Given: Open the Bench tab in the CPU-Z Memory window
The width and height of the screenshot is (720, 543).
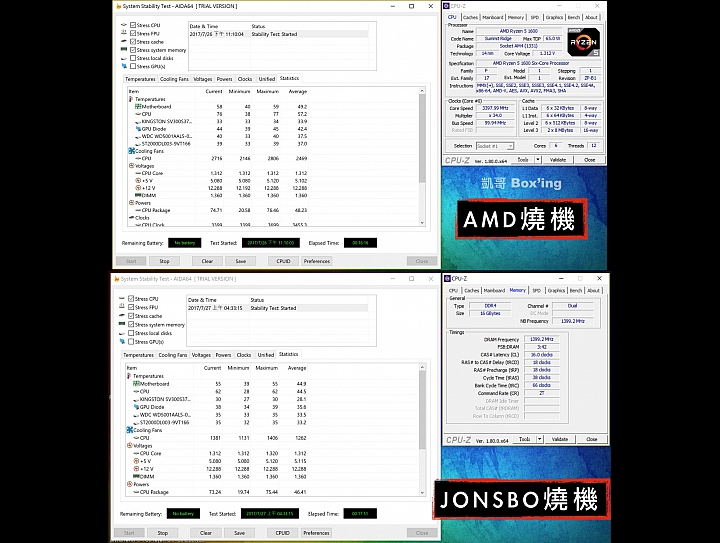Looking at the screenshot, I should (576, 291).
